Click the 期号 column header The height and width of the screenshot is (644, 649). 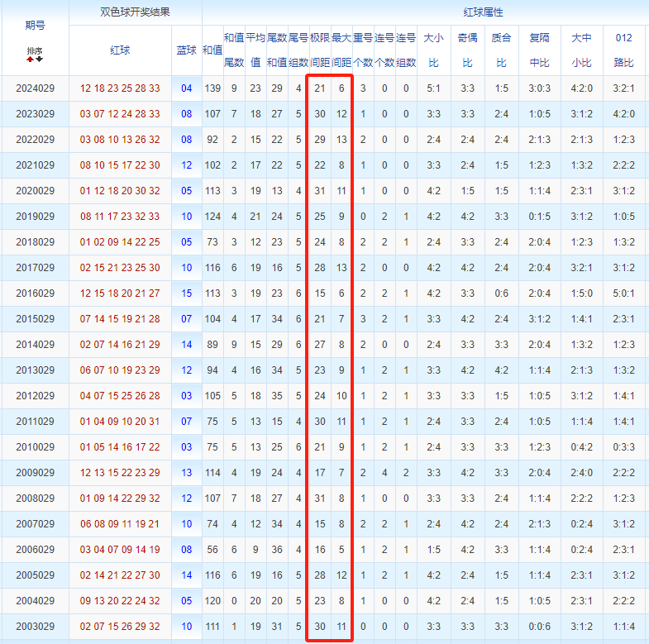[35, 26]
